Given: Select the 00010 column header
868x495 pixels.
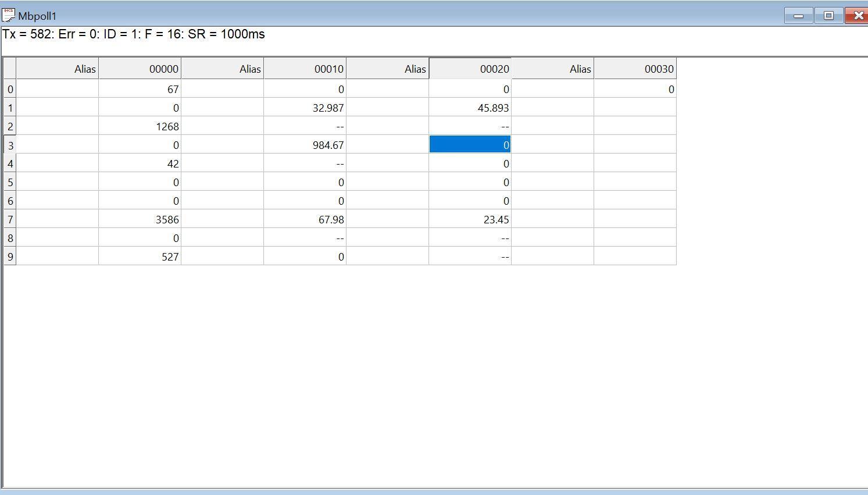Looking at the screenshot, I should coord(305,69).
